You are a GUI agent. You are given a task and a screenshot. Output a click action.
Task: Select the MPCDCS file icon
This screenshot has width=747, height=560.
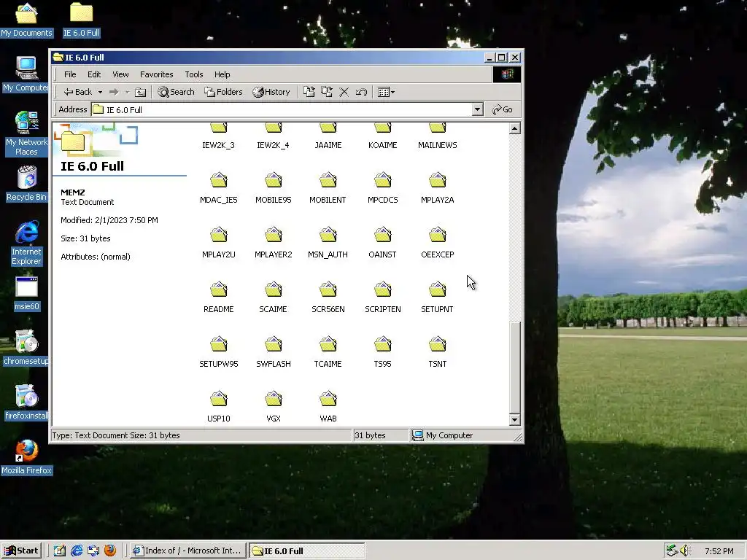pos(382,181)
